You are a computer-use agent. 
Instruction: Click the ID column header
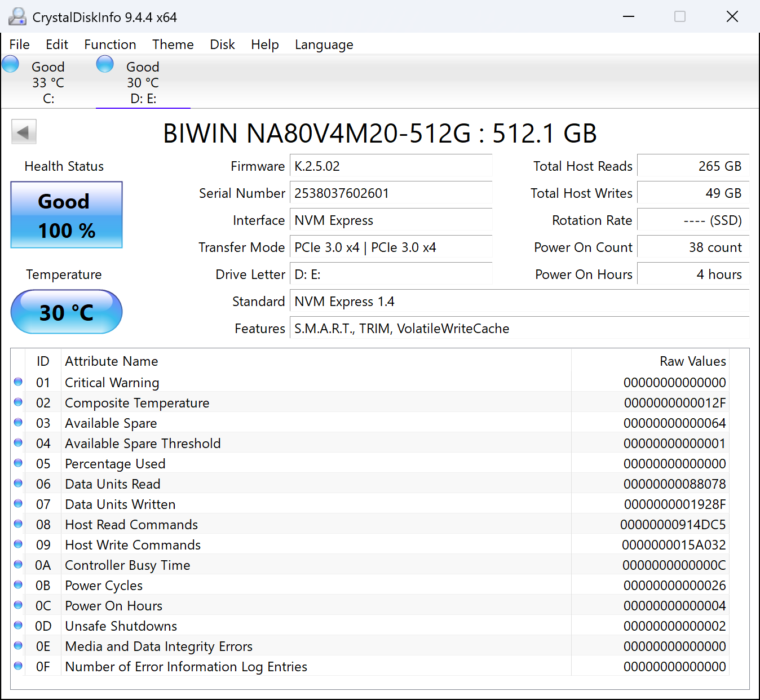tap(43, 361)
